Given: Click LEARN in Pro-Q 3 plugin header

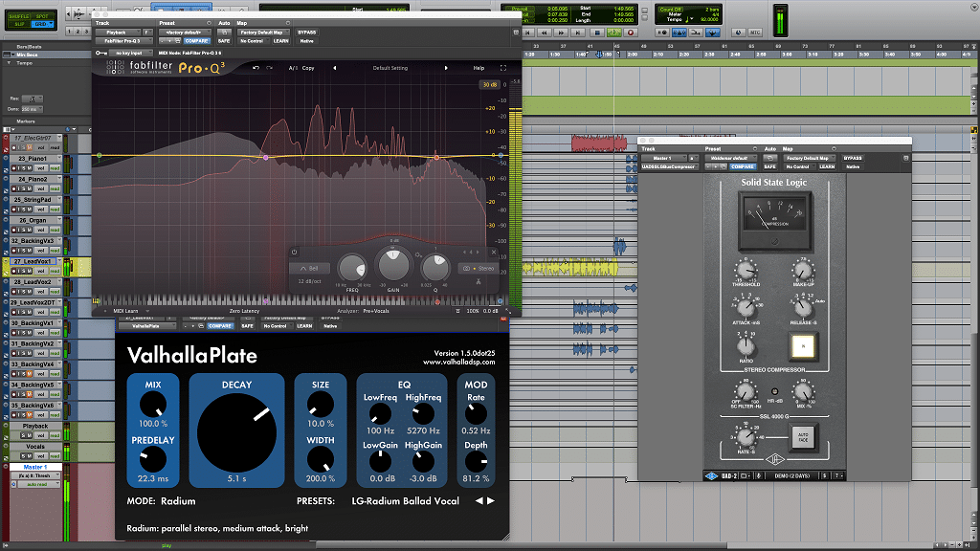Looking at the screenshot, I should coord(280,41).
